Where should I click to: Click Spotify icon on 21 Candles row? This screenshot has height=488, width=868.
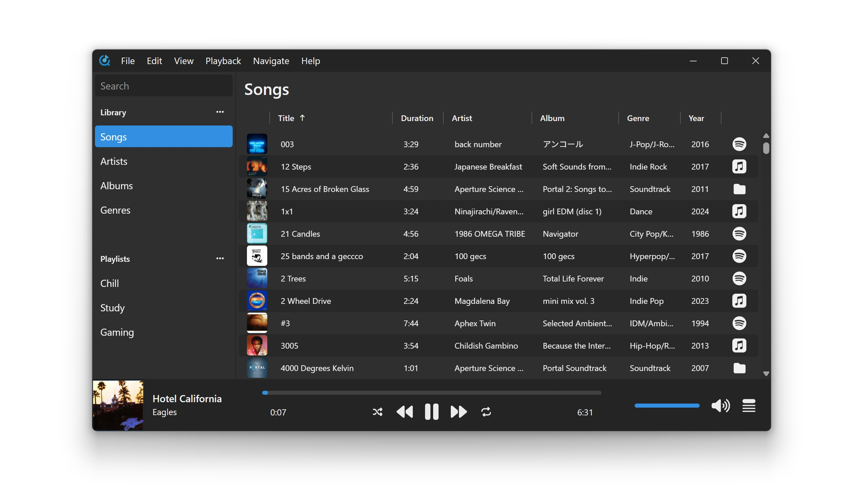point(739,234)
